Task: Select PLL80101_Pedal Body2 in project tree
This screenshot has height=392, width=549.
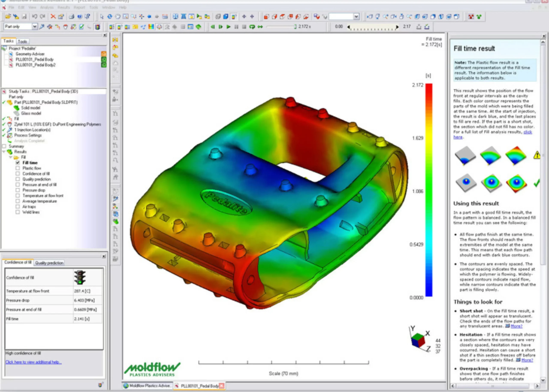Action: tap(36, 65)
